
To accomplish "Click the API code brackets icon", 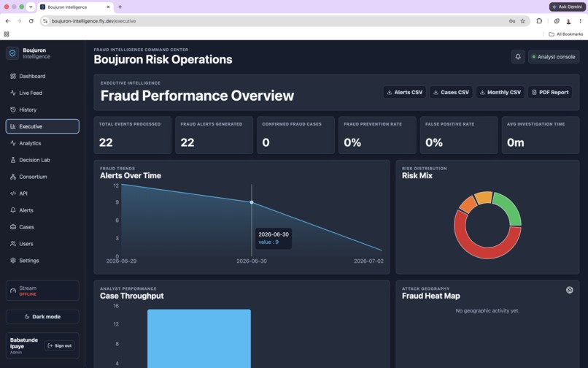I will pyautogui.click(x=12, y=193).
